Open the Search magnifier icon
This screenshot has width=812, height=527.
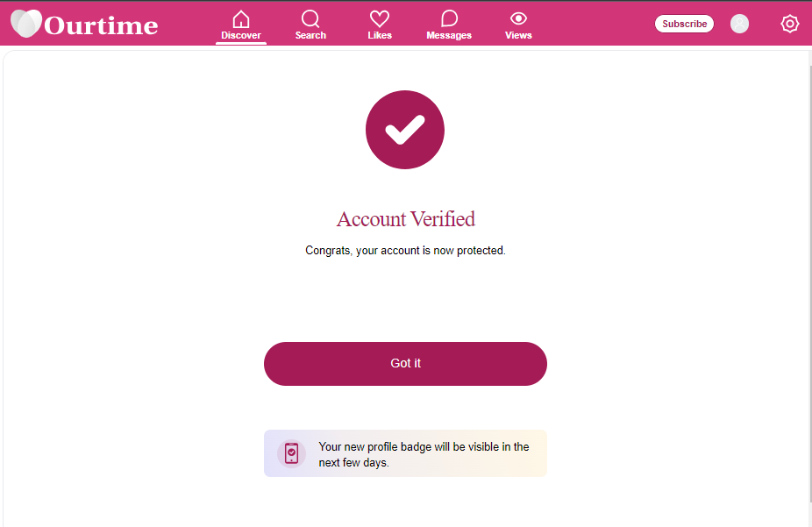pos(310,19)
